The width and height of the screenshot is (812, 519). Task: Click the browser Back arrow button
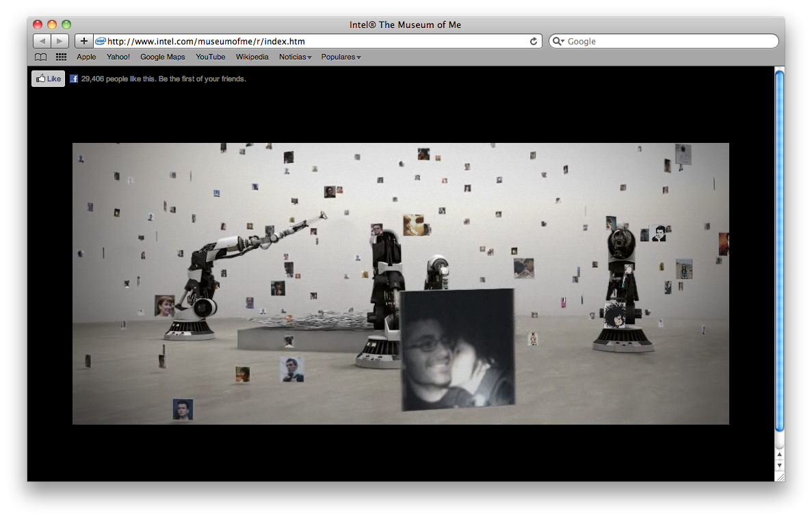(42, 41)
